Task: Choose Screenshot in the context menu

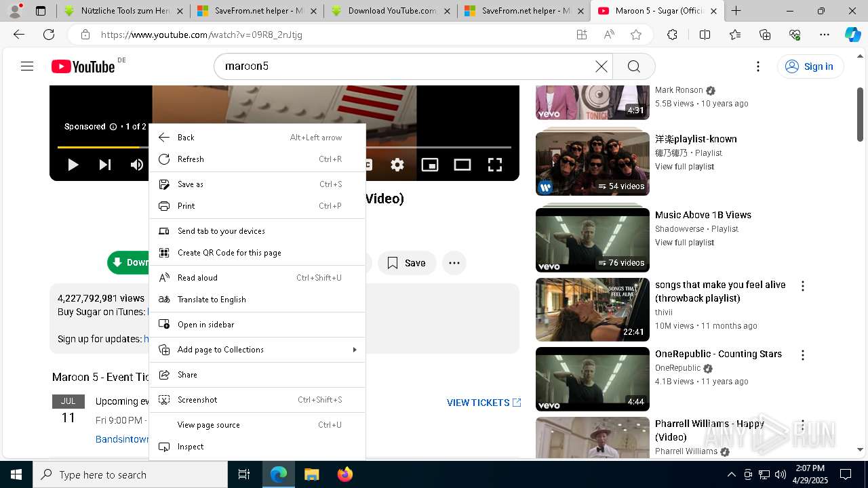Action: pos(257,400)
